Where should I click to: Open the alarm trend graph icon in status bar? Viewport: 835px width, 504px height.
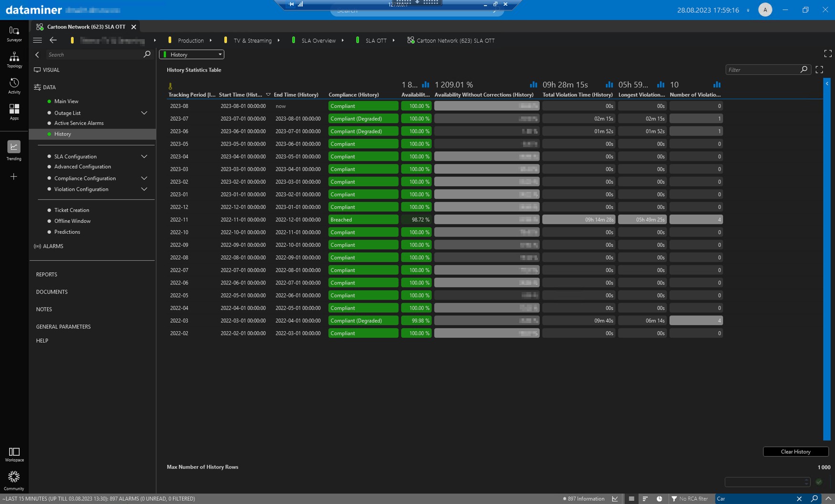pos(615,499)
